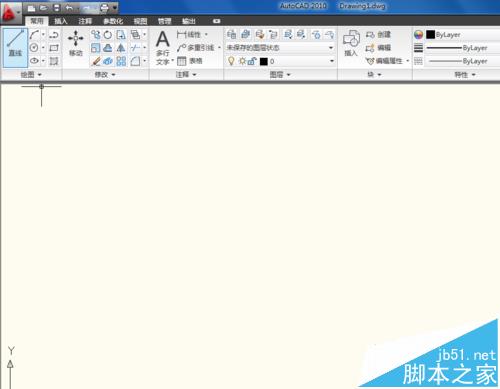
Task: Expand the Draw (绘图) panel
Action: point(31,75)
